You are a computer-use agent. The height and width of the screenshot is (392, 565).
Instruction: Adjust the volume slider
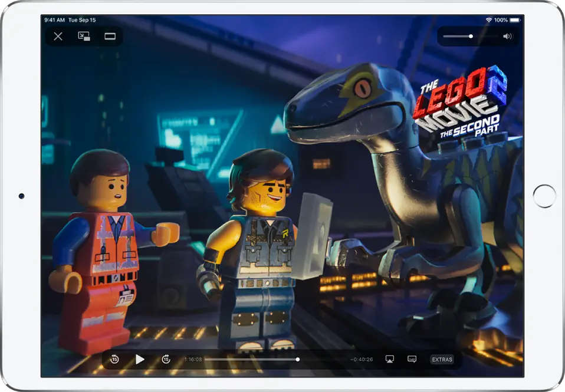click(470, 36)
